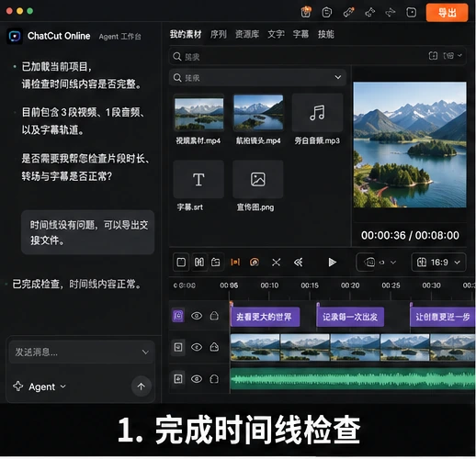Hide the audio track with its eye icon

[197, 379]
